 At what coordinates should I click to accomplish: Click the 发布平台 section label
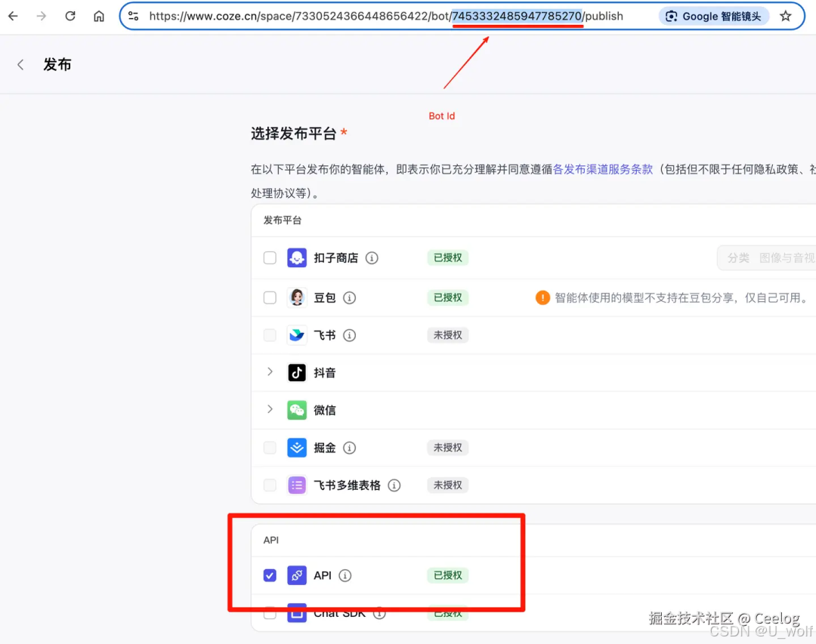click(x=283, y=220)
